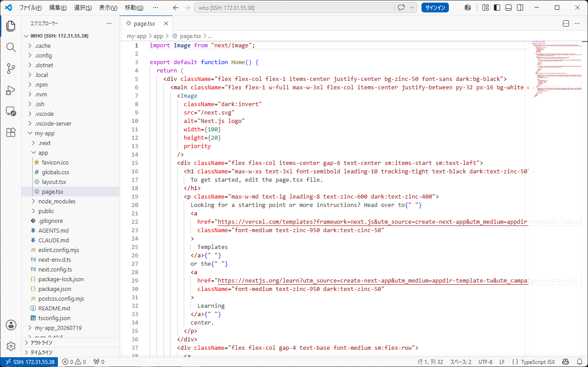The width and height of the screenshot is (588, 367).
Task: Click the customize layout icon
Action: 486,8
